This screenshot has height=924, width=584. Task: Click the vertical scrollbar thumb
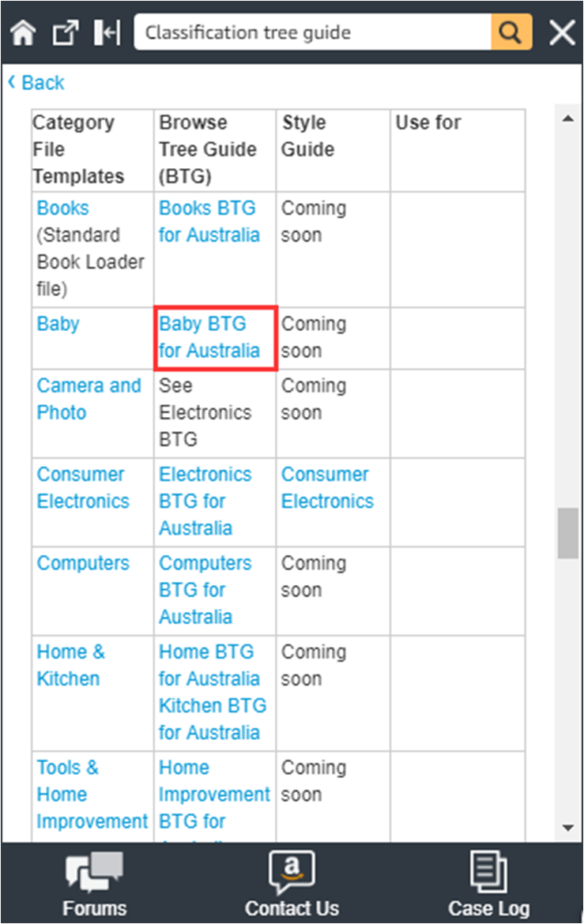coord(567,534)
